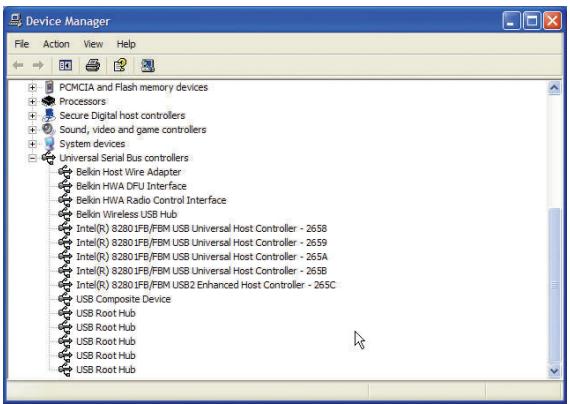The width and height of the screenshot is (570, 404).
Task: Click Belkin HWA Radio Control Interface icon
Action: click(65, 200)
